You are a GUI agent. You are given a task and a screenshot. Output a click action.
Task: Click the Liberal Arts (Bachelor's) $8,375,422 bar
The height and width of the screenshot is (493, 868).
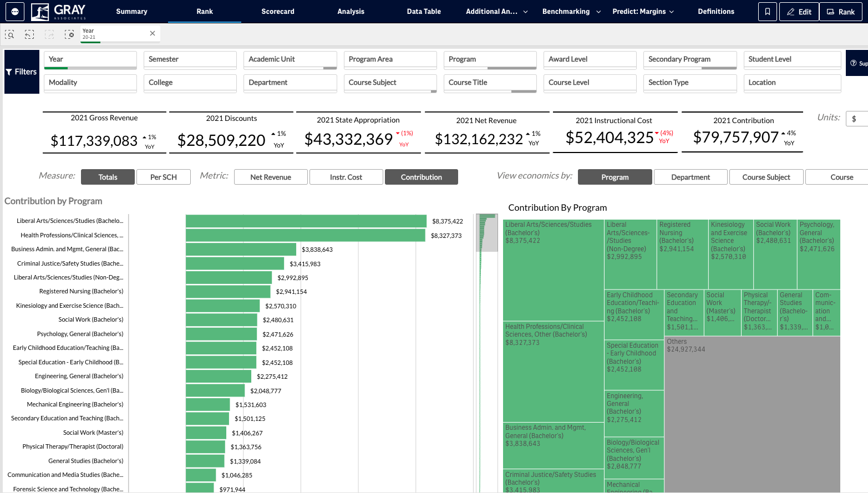306,221
